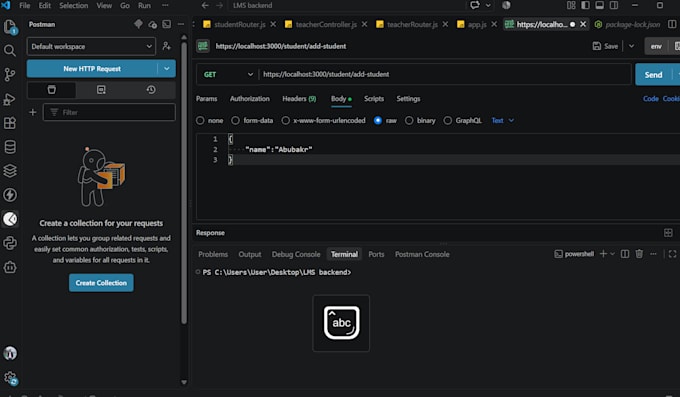Open the three-dots menu overflow in menu bar
Screen dimensions: 680x397
pos(165,5)
